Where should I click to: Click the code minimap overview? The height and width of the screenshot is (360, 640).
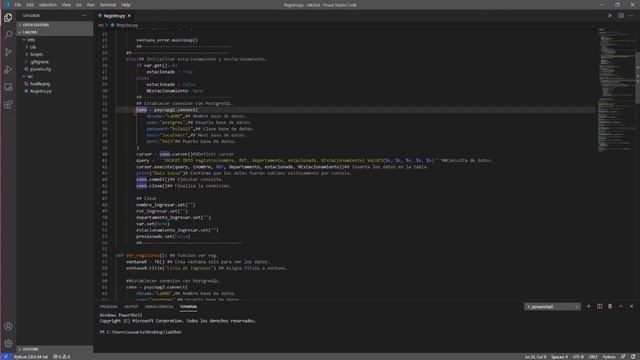[616, 90]
